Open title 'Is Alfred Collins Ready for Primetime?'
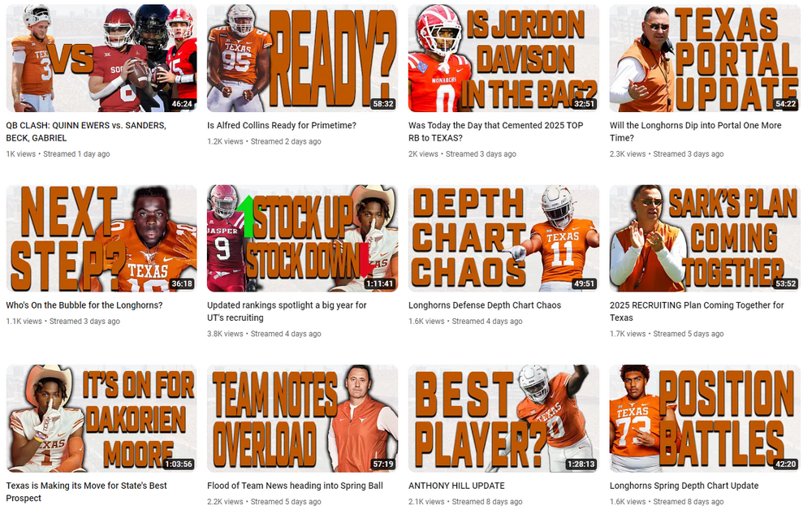 click(282, 125)
